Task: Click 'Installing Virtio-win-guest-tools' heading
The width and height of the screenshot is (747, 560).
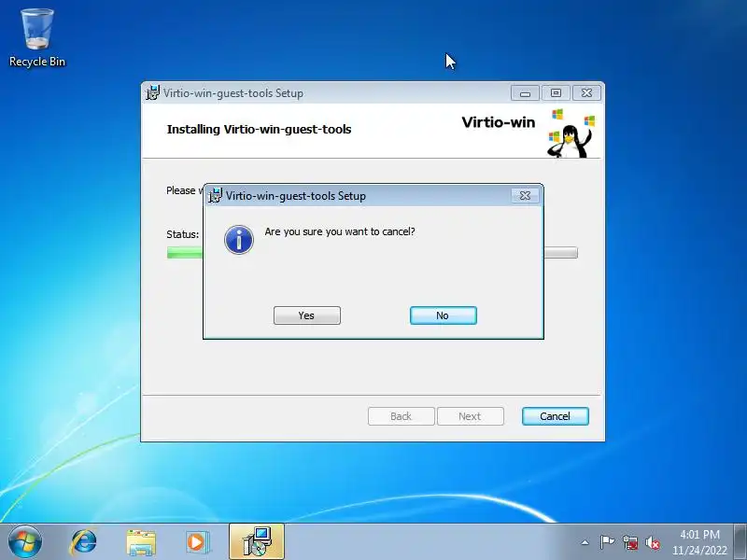Action: coord(260,130)
